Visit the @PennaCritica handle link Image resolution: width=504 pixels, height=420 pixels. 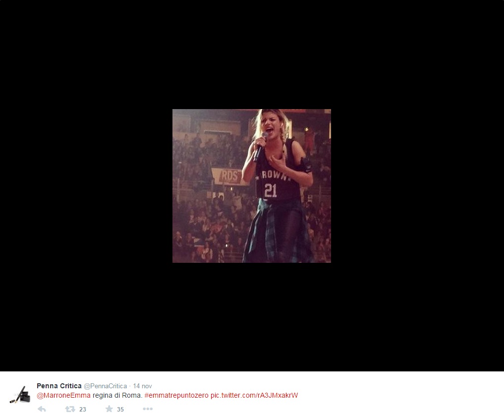point(106,386)
